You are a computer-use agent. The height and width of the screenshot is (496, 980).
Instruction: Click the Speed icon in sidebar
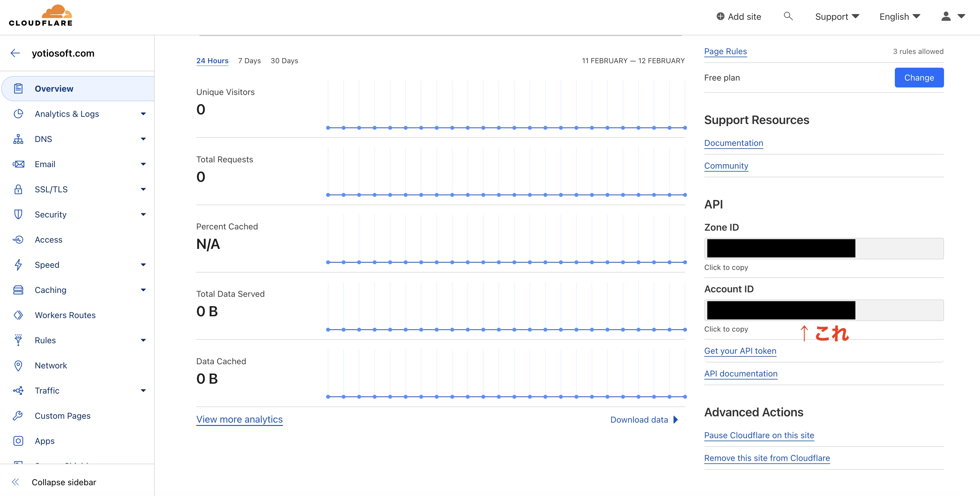tap(18, 264)
